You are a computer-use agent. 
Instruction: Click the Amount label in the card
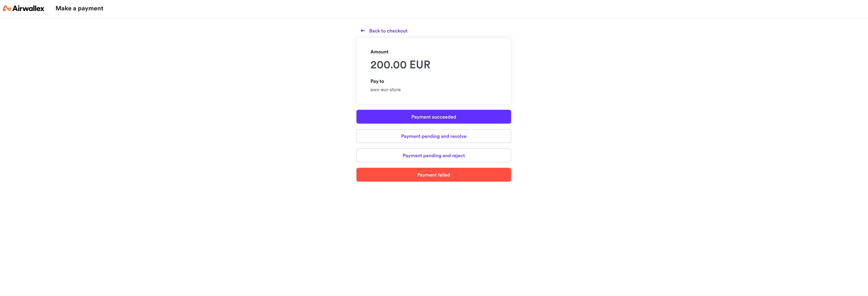[x=379, y=52]
